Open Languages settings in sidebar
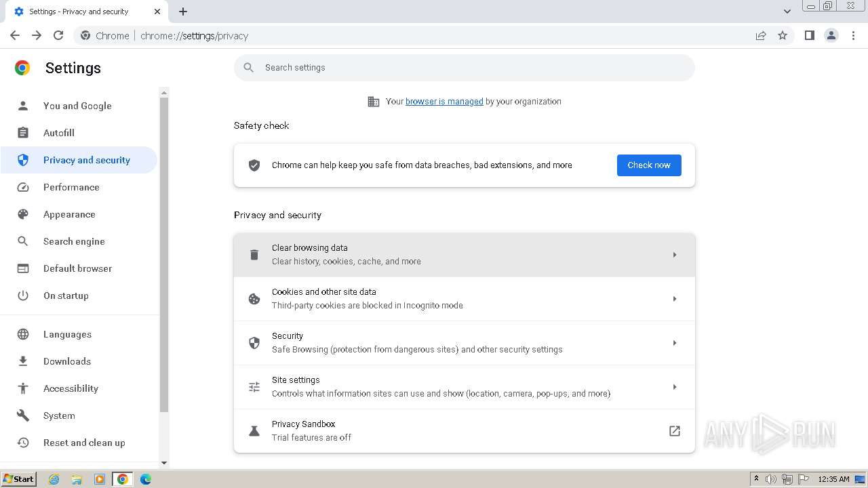This screenshot has width=868, height=488. pyautogui.click(x=79, y=334)
